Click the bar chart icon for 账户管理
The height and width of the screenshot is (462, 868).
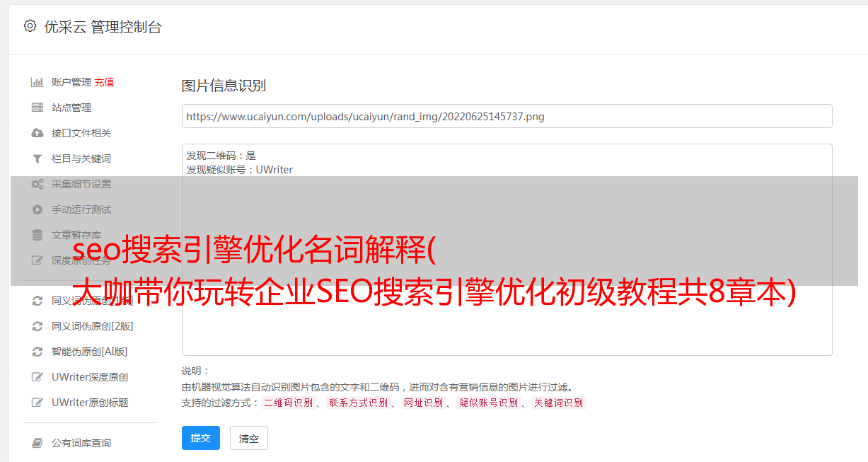click(x=37, y=82)
